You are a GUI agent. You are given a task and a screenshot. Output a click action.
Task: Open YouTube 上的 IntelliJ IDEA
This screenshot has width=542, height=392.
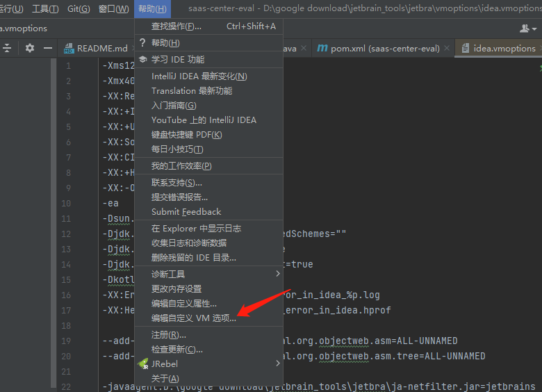tap(208, 120)
